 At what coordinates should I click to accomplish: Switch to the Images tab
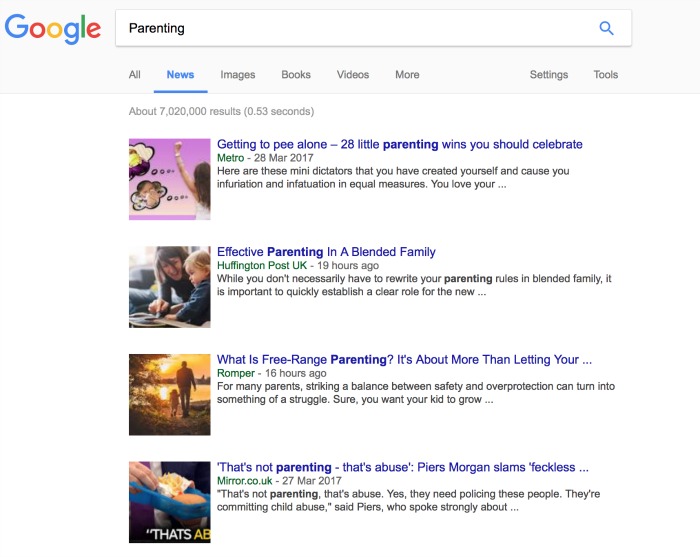point(238,75)
